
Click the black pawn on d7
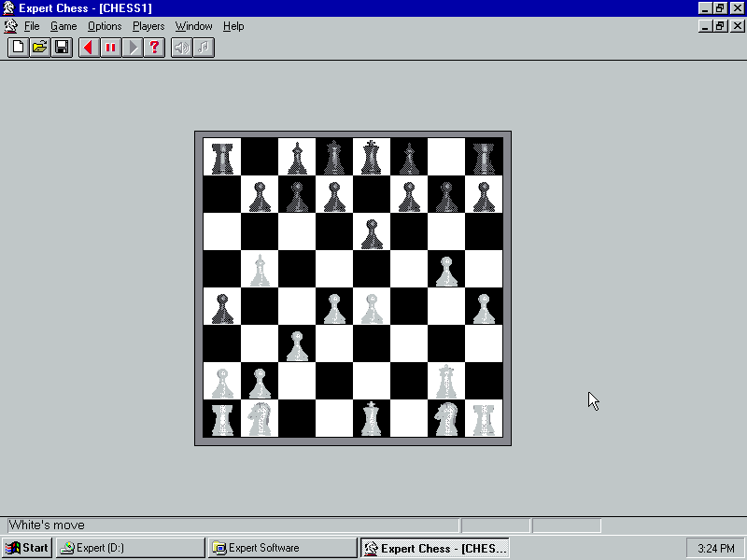334,197
